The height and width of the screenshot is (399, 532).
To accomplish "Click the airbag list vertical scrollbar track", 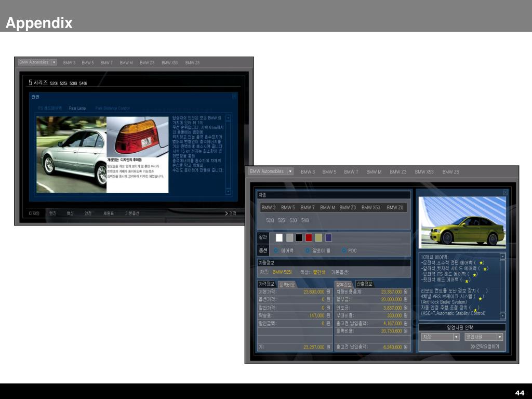I will click(502, 286).
